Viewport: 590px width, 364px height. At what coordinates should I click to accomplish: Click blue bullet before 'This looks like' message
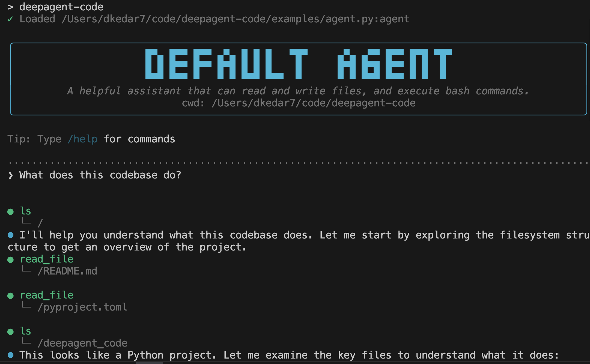11,355
